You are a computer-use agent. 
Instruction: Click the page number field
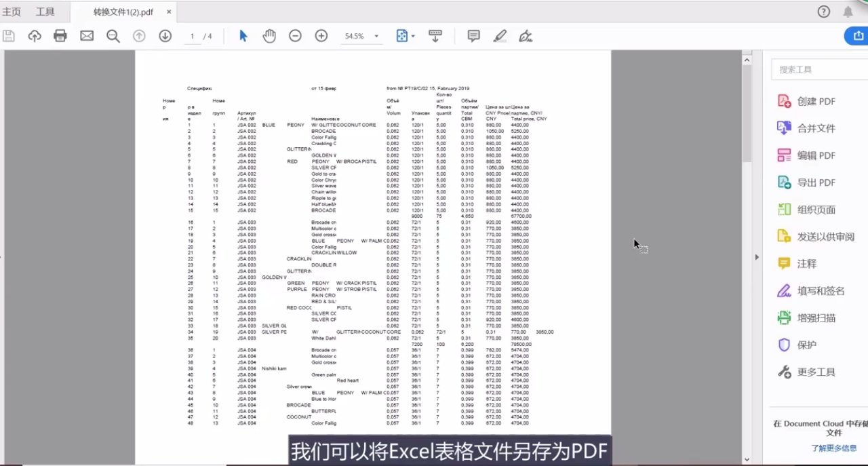click(192, 36)
